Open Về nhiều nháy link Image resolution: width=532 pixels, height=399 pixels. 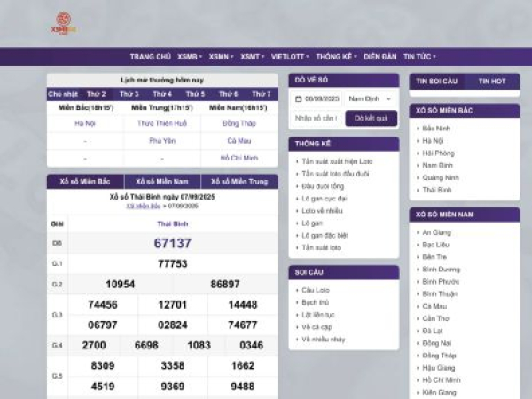pyautogui.click(x=324, y=340)
